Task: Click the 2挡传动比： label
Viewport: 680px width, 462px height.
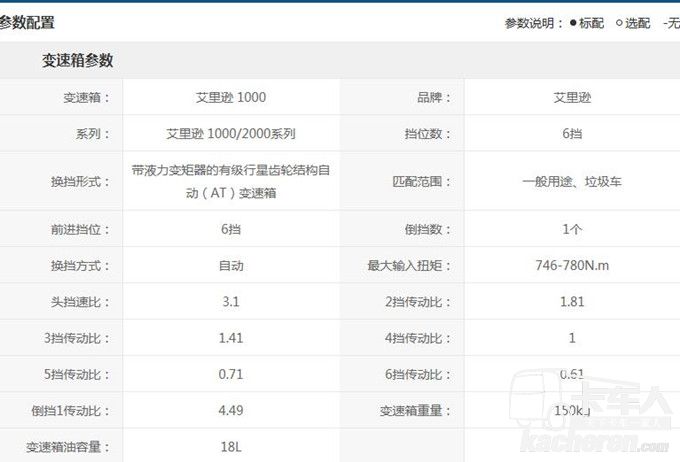Action: pos(418,301)
